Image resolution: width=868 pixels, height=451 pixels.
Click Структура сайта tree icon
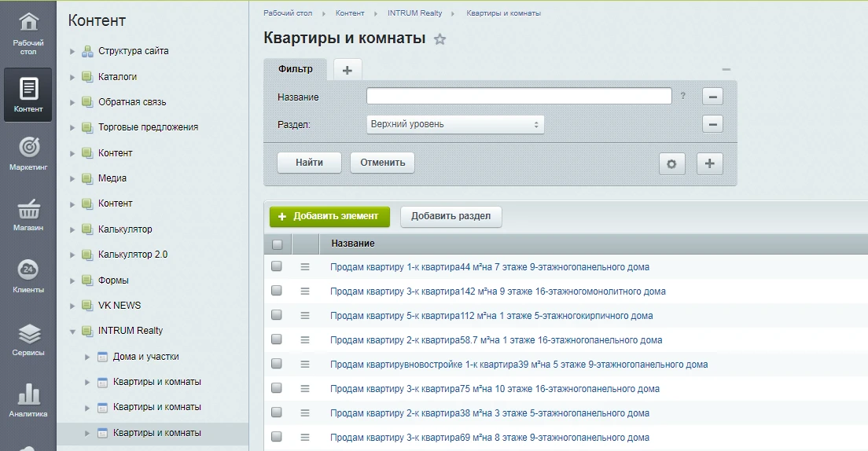click(x=87, y=51)
